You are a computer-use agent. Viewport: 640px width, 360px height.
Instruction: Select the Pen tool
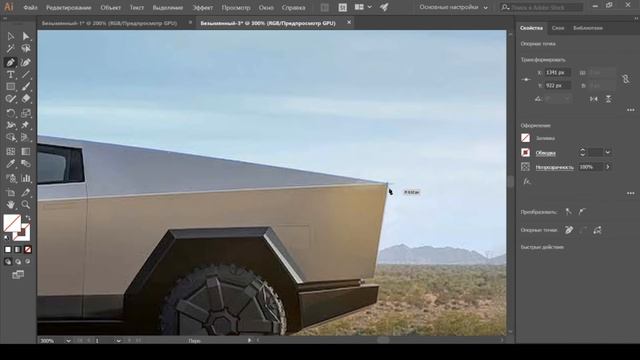(x=11, y=62)
